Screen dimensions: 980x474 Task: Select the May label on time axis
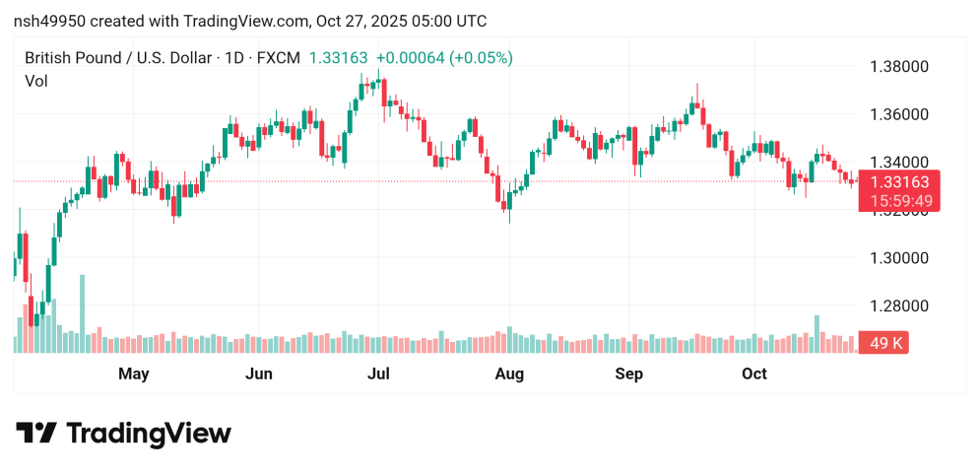click(133, 374)
